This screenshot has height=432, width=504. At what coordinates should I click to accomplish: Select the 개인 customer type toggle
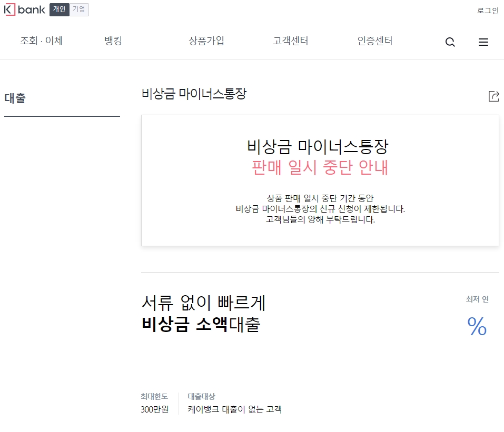click(x=59, y=9)
